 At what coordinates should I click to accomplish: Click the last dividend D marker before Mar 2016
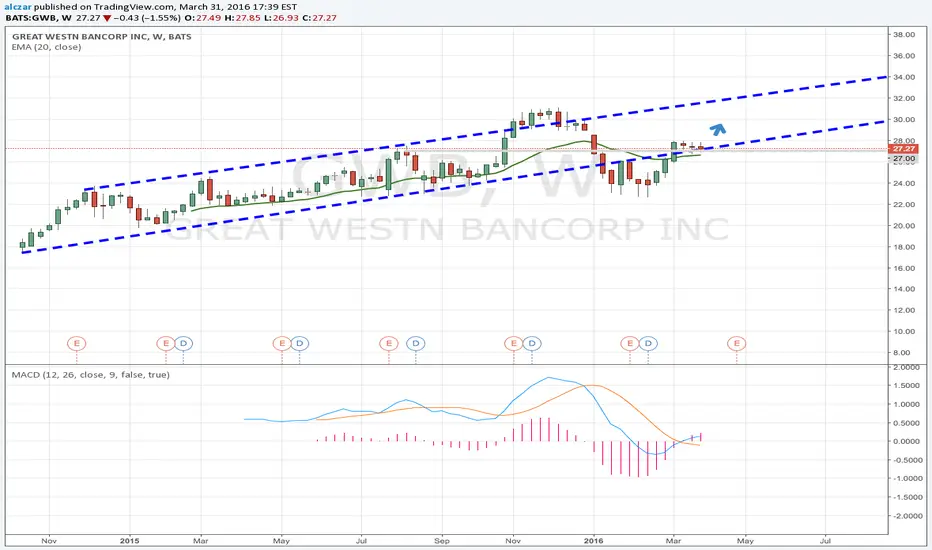coord(648,343)
